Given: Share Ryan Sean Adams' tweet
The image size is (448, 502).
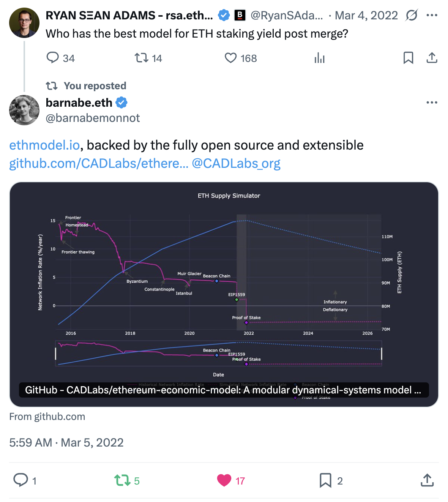Looking at the screenshot, I should click(x=432, y=58).
